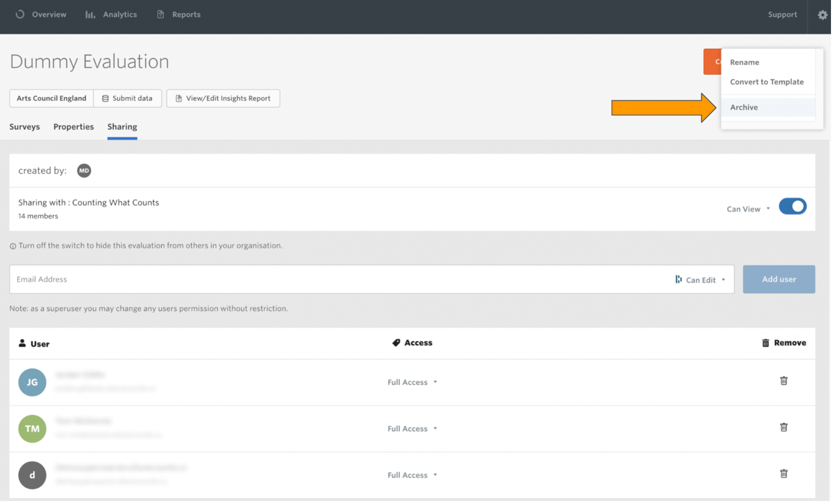This screenshot has height=504, width=834.
Task: Click the Submit data button
Action: click(x=128, y=99)
